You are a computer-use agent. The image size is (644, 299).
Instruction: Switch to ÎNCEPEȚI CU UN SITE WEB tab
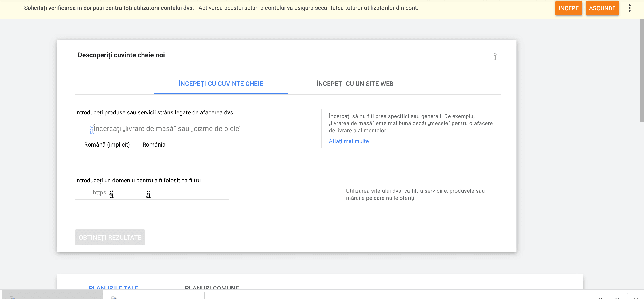[354, 84]
